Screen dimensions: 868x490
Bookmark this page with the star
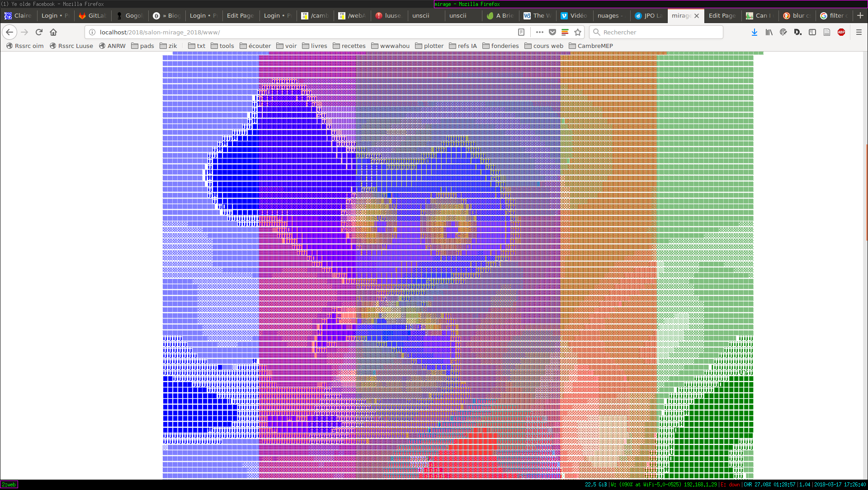point(578,32)
